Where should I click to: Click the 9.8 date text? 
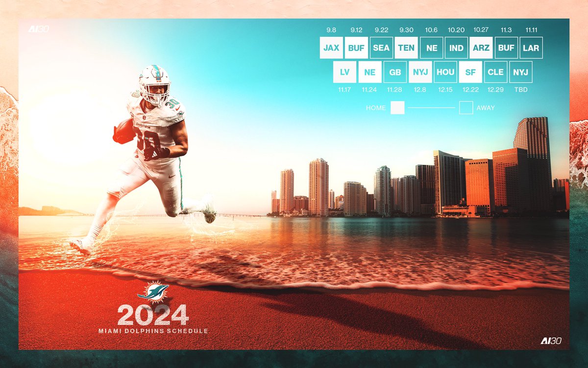[x=331, y=30]
